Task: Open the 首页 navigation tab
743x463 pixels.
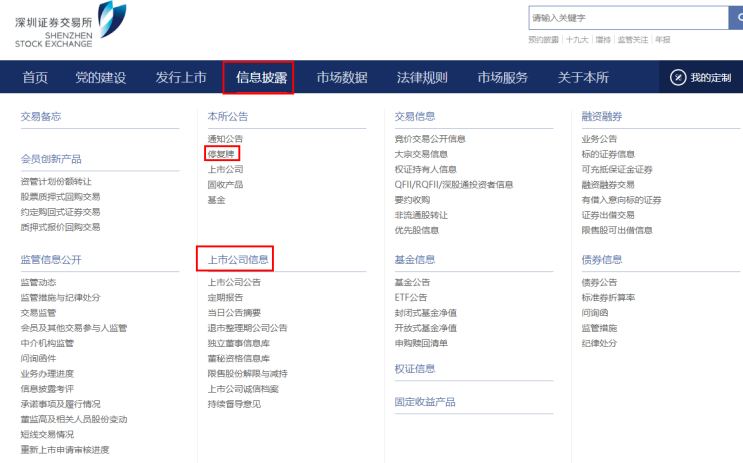Action: (x=35, y=77)
